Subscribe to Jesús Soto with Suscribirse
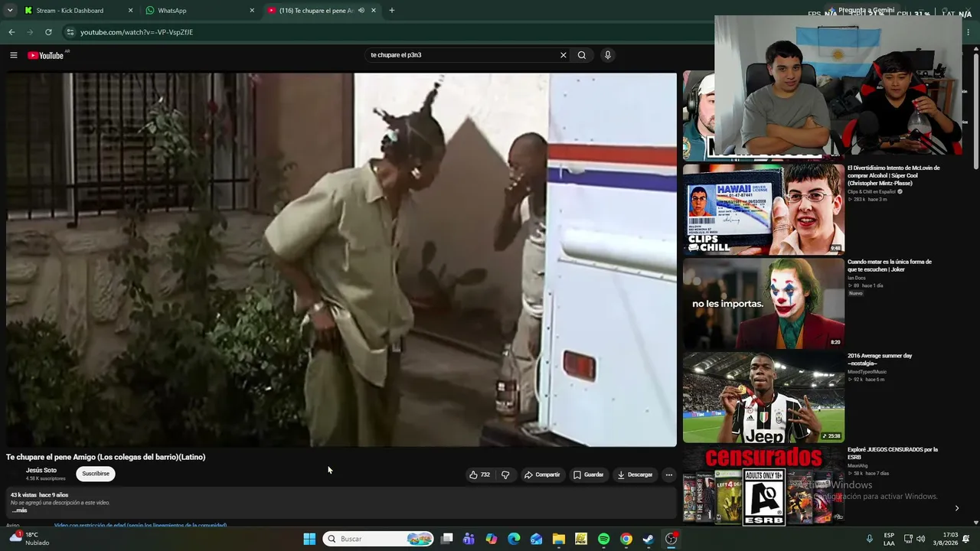This screenshot has width=980, height=551. point(96,474)
